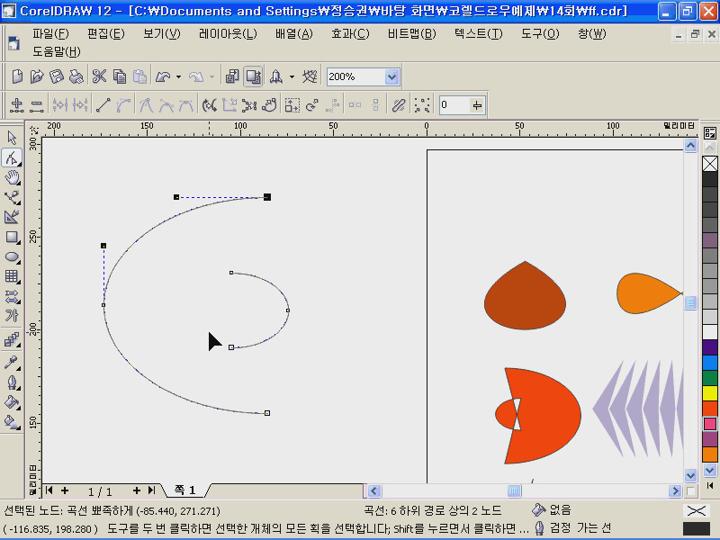Open the 효과(C) menu
This screenshot has height=540, width=720.
350,34
